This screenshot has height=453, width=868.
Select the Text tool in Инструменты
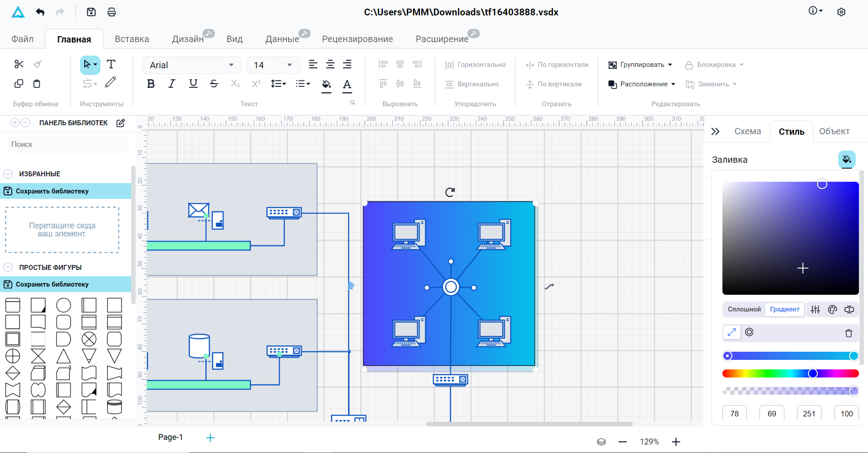(x=111, y=64)
